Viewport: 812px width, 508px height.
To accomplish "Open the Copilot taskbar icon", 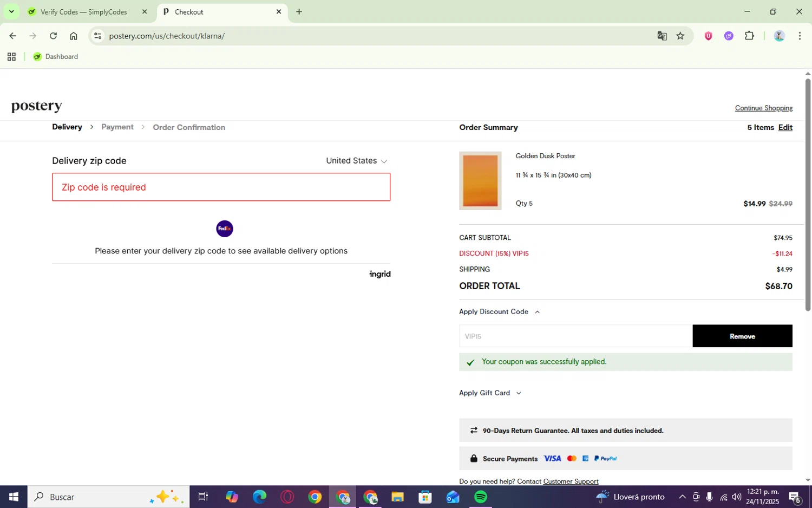I will tap(232, 497).
